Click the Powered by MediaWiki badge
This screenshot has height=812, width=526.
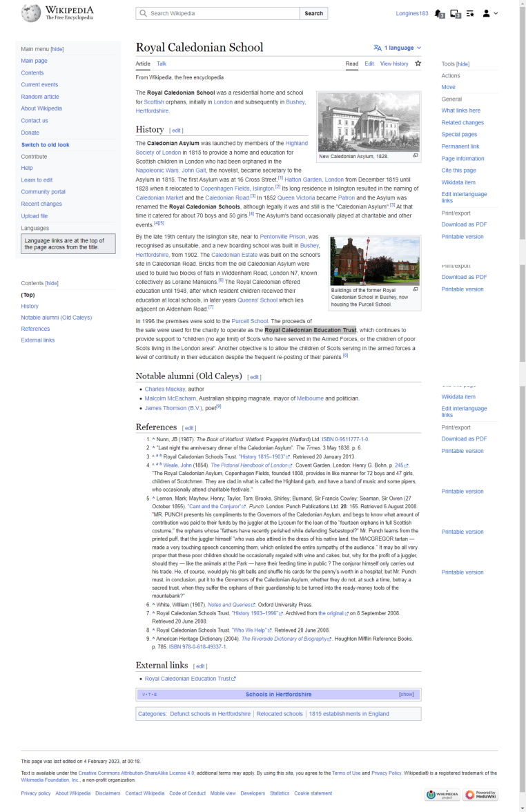click(x=480, y=795)
